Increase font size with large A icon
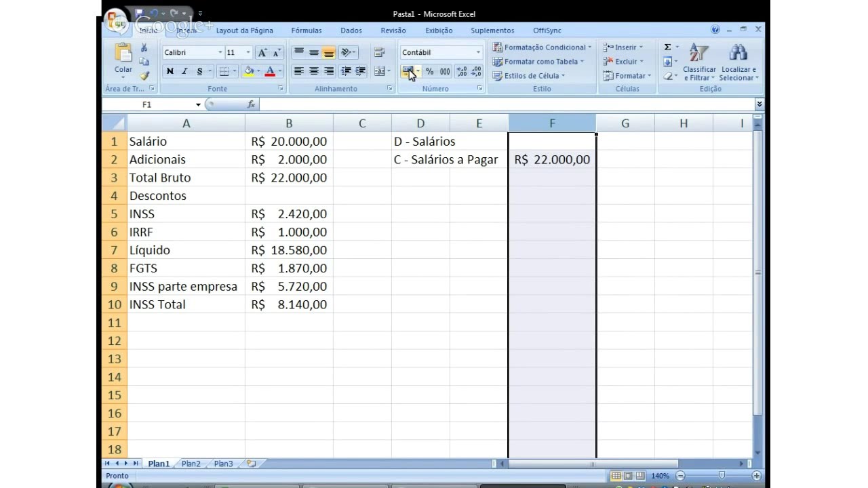Viewport: 868px width, 488px height. click(x=262, y=53)
